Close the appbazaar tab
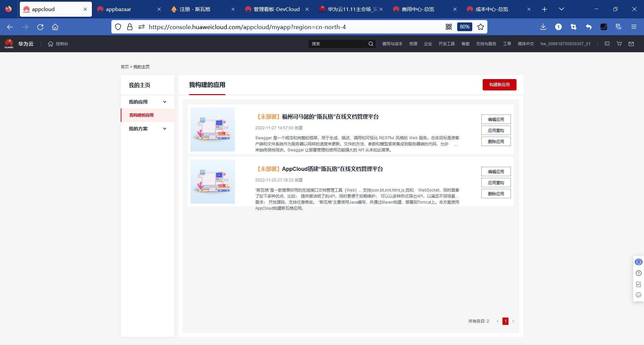This screenshot has width=644, height=345. 159,9
